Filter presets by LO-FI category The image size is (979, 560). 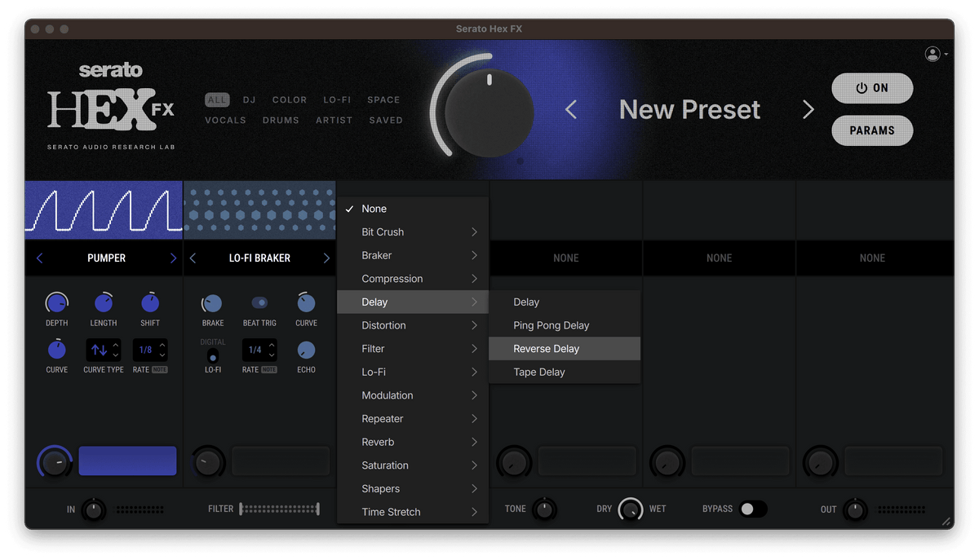tap(337, 99)
